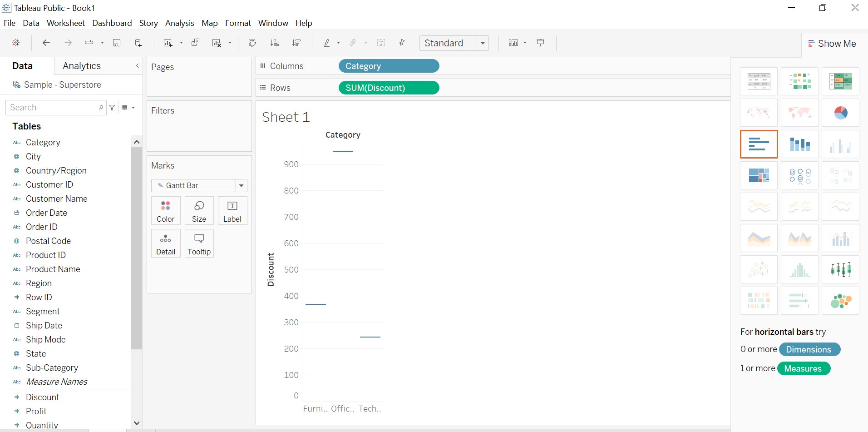The width and height of the screenshot is (868, 432).
Task: Collapse the Data pane with the arrow
Action: pyautogui.click(x=137, y=66)
